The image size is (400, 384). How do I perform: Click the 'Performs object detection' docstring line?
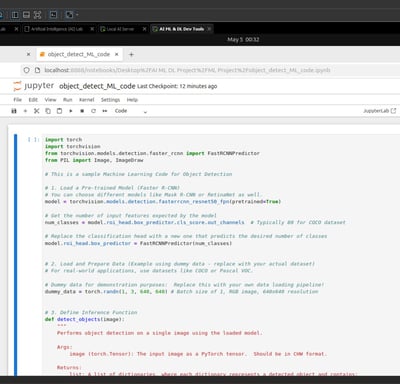pyautogui.click(x=160, y=333)
